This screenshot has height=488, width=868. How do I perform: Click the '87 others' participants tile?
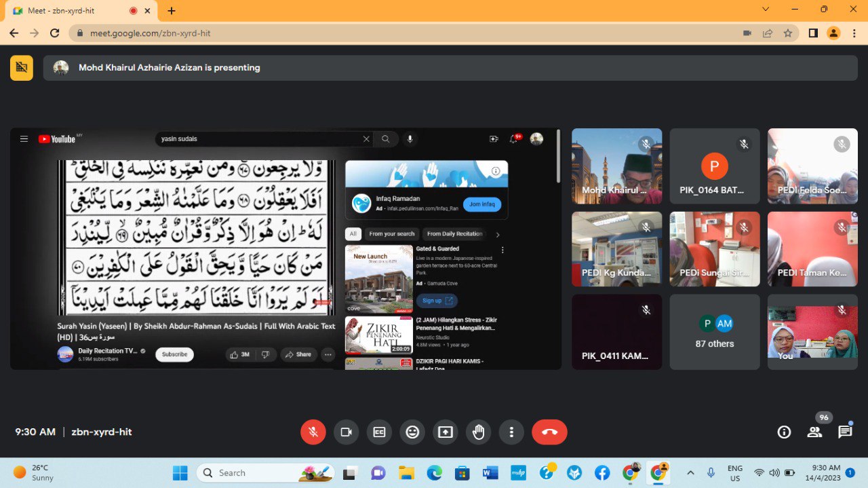(x=715, y=332)
